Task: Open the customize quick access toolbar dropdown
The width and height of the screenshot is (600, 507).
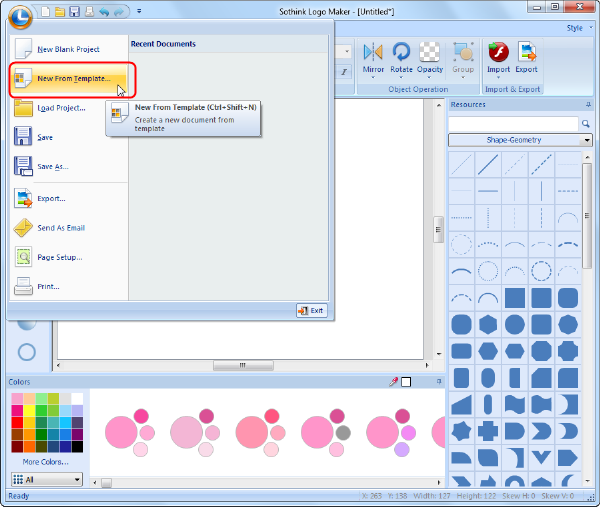Action: [139, 11]
